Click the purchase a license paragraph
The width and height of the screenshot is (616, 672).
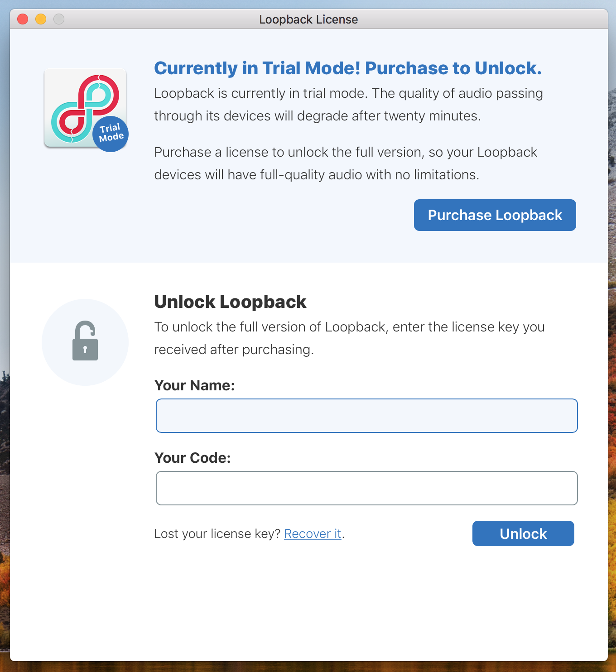(346, 163)
